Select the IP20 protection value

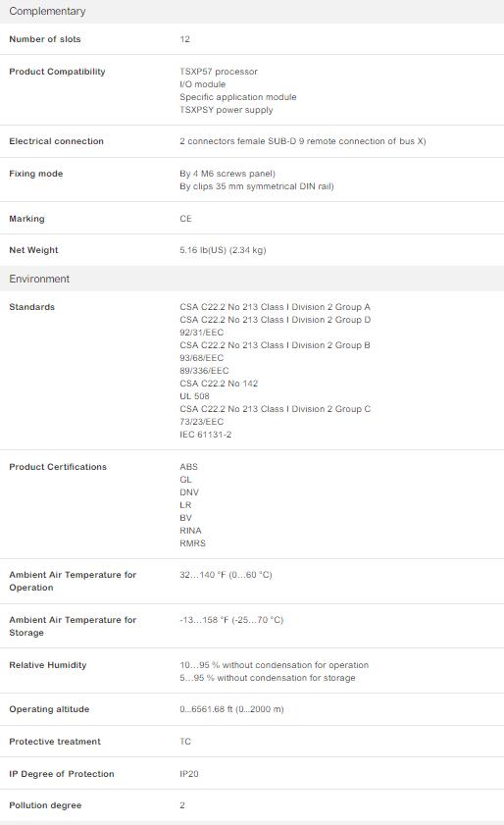tap(189, 774)
